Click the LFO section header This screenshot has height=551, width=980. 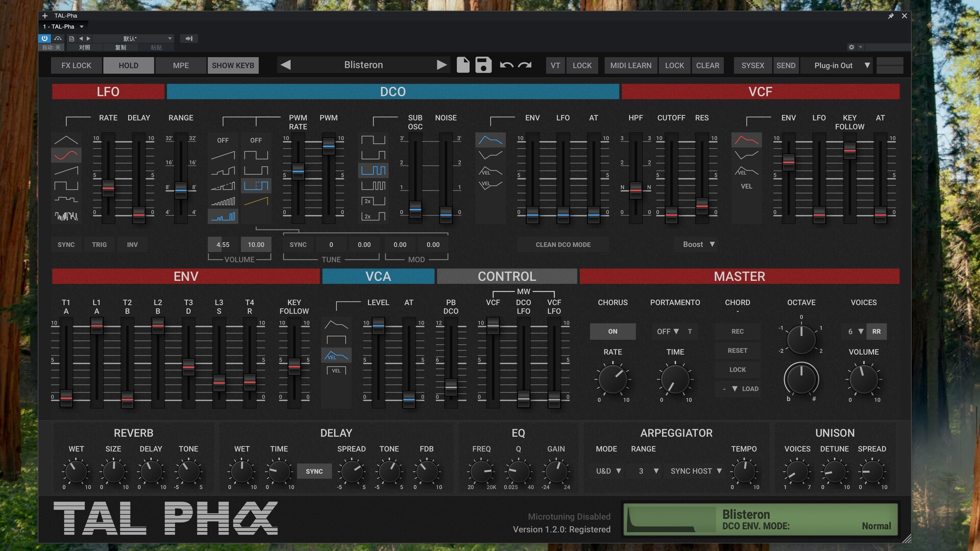[108, 92]
